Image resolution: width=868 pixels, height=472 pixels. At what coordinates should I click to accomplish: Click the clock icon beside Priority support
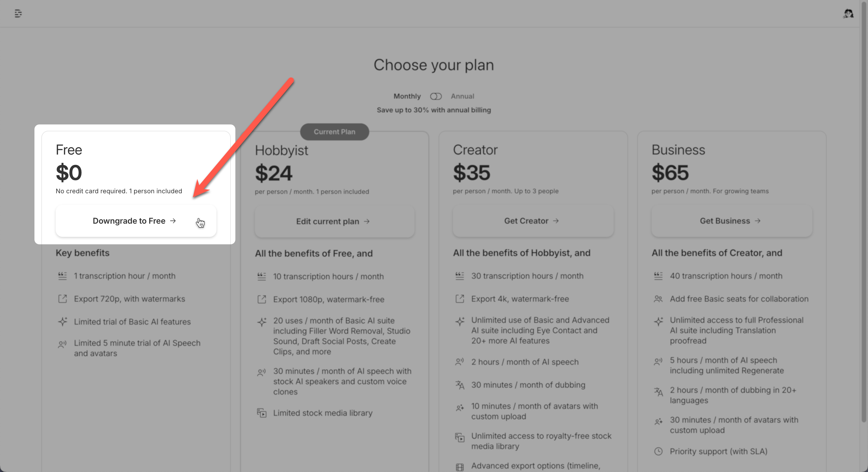(x=658, y=451)
